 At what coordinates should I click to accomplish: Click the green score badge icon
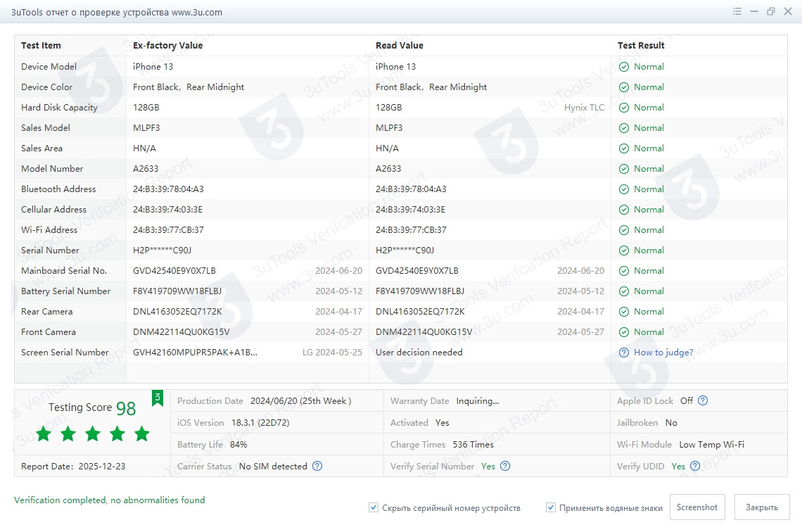[x=158, y=398]
